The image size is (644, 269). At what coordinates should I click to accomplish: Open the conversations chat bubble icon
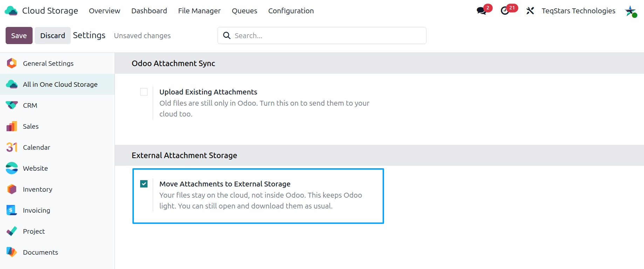[481, 11]
